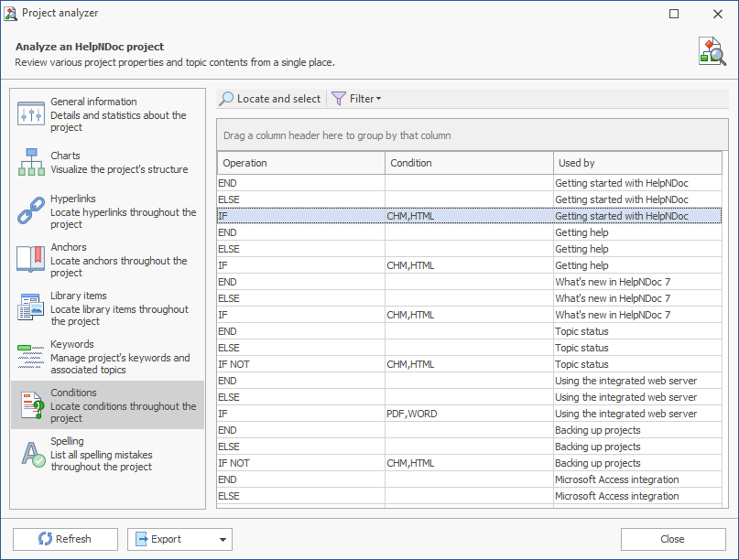Click the Locate and select magnifier icon
The width and height of the screenshot is (739, 560).
(226, 99)
